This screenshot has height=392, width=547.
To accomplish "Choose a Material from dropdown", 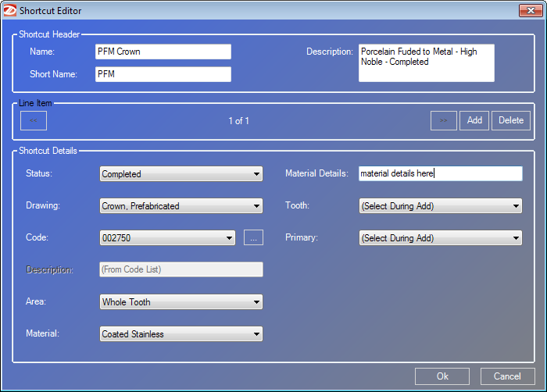I will pyautogui.click(x=181, y=334).
